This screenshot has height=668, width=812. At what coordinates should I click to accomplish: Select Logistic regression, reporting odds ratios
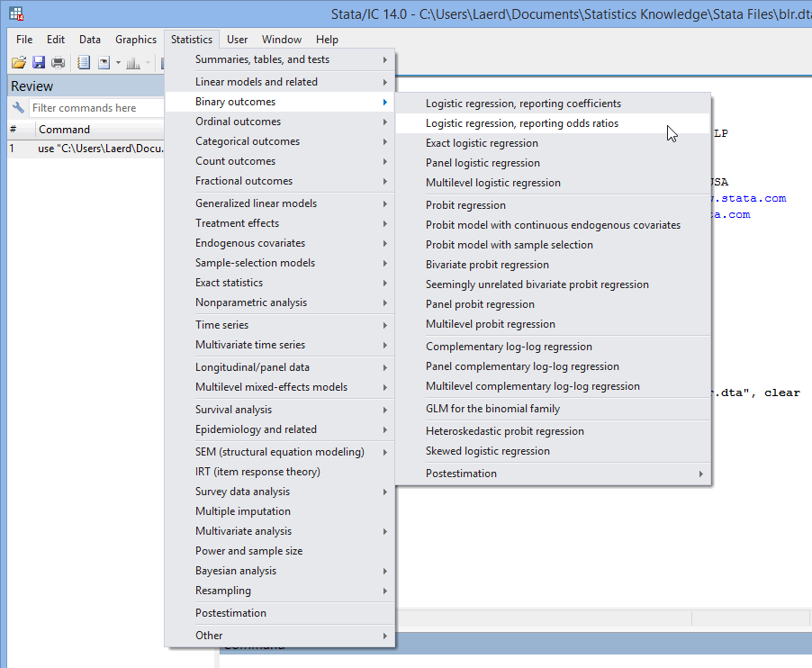tap(523, 122)
